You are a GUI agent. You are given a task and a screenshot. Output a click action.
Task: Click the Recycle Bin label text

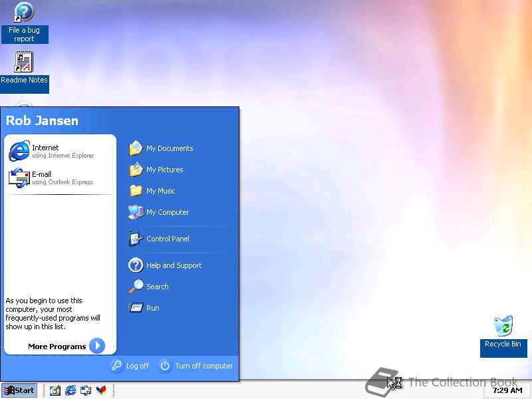point(503,344)
